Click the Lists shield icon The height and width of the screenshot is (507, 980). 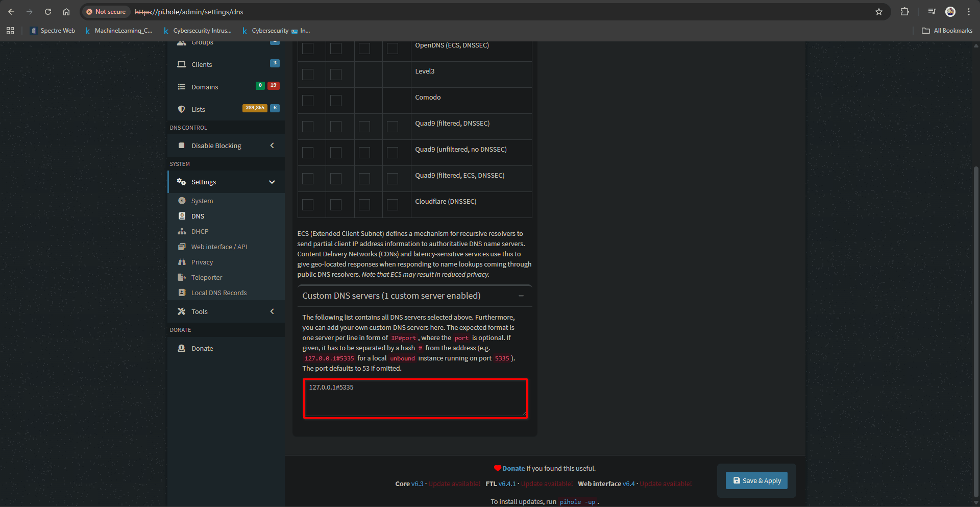182,109
